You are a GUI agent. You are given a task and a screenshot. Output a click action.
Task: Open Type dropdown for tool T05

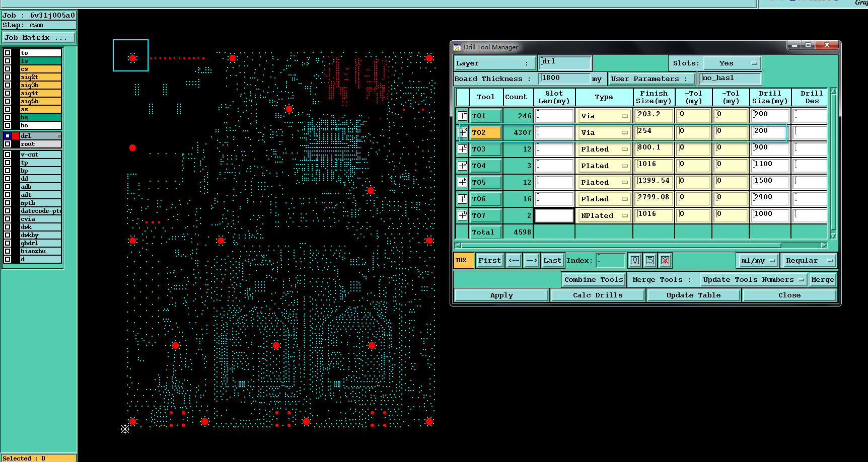tap(604, 182)
